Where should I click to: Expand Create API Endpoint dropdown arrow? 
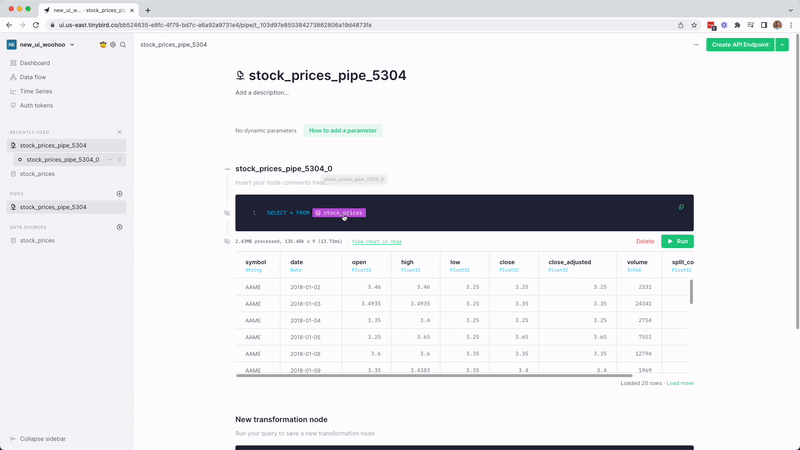tap(782, 45)
